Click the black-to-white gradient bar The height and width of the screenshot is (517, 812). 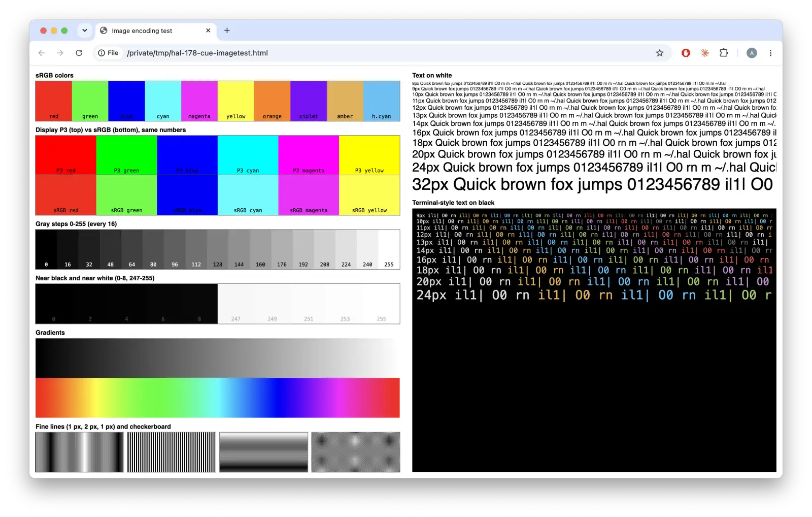pos(218,358)
